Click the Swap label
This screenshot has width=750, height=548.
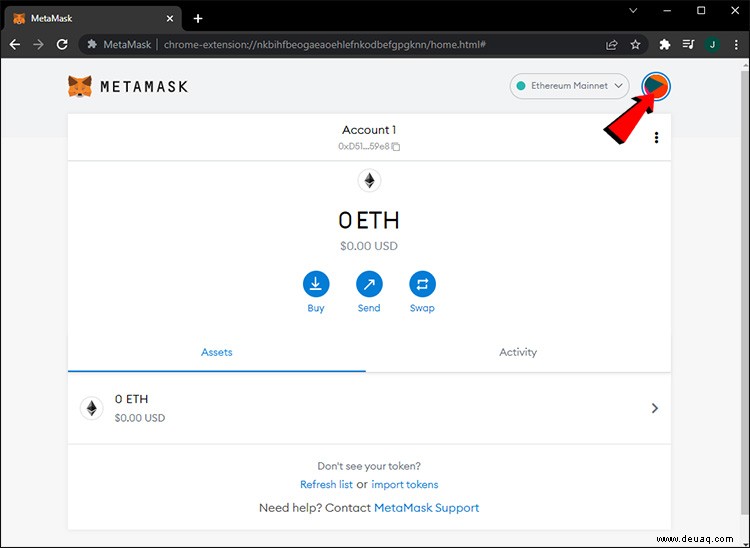pos(422,308)
